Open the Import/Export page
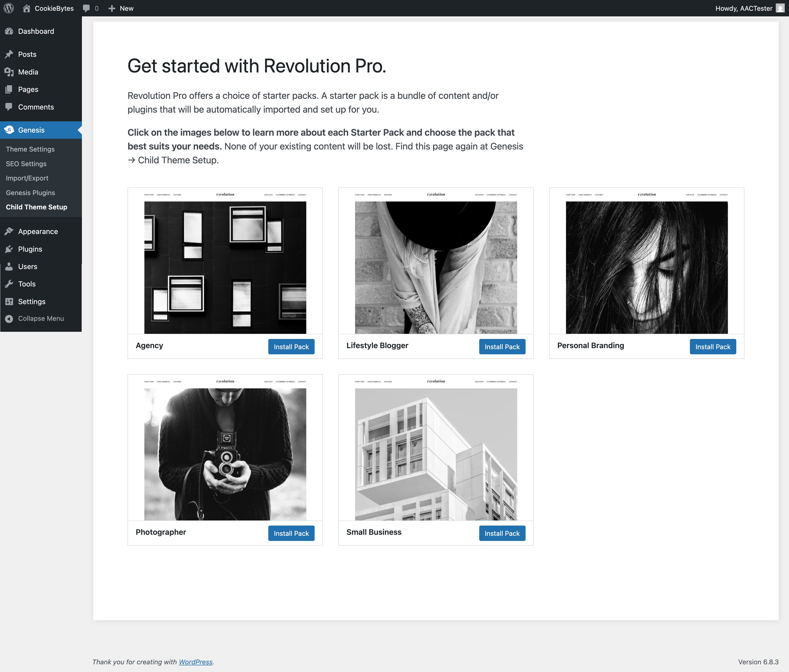The width and height of the screenshot is (789, 672). tap(27, 178)
